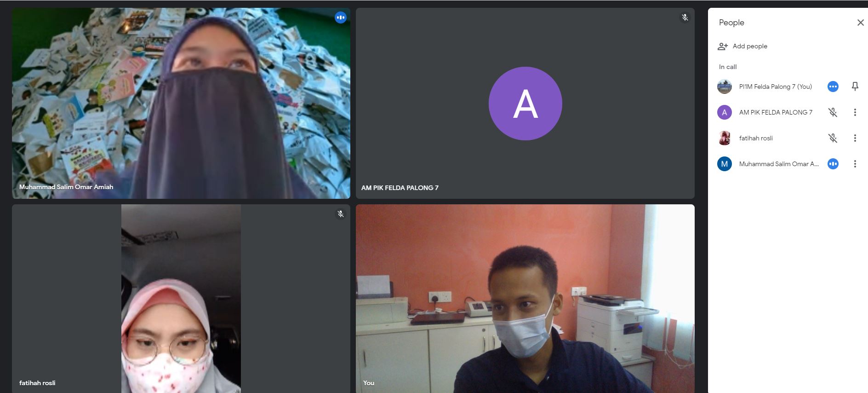868x393 pixels.
Task: Select fatihah rosli video tile
Action: click(x=181, y=299)
